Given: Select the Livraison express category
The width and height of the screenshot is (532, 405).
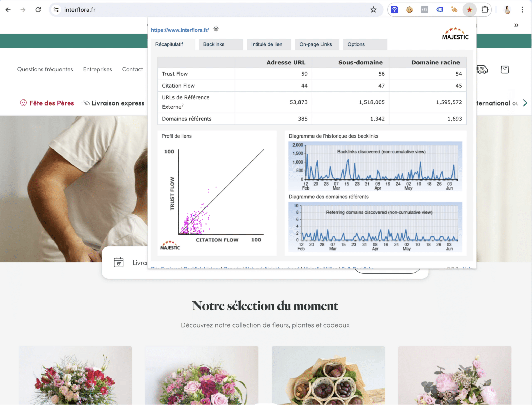Looking at the screenshot, I should [112, 103].
